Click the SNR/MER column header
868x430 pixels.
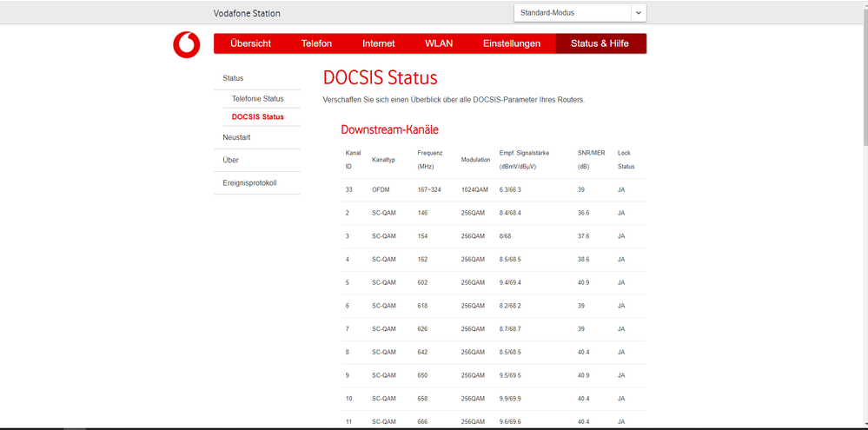[x=591, y=159]
